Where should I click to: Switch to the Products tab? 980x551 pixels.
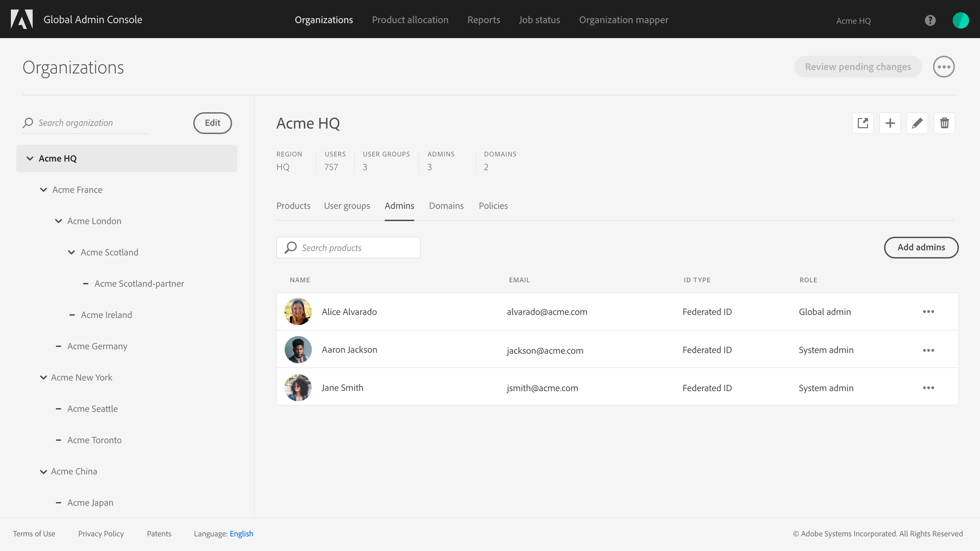tap(293, 206)
